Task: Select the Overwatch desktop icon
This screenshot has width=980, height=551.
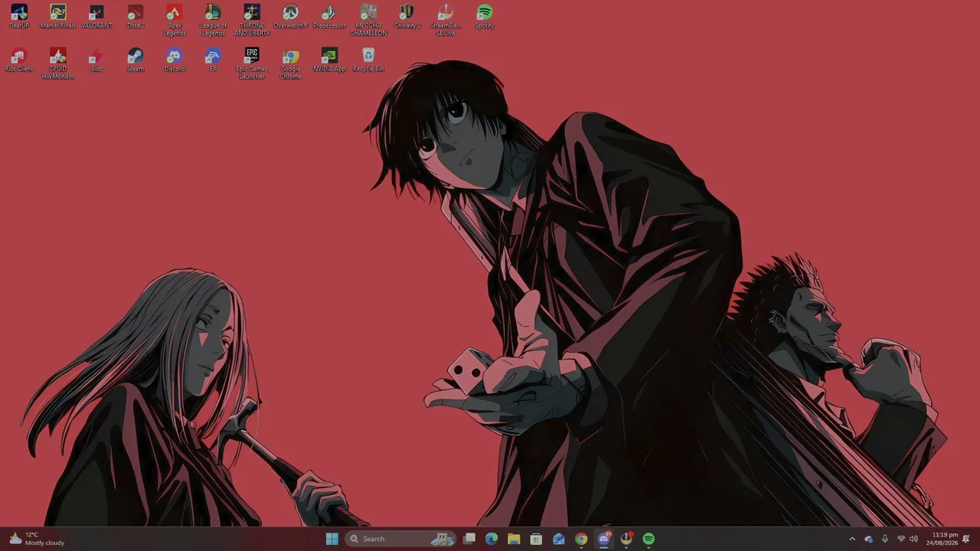Action: (x=290, y=17)
